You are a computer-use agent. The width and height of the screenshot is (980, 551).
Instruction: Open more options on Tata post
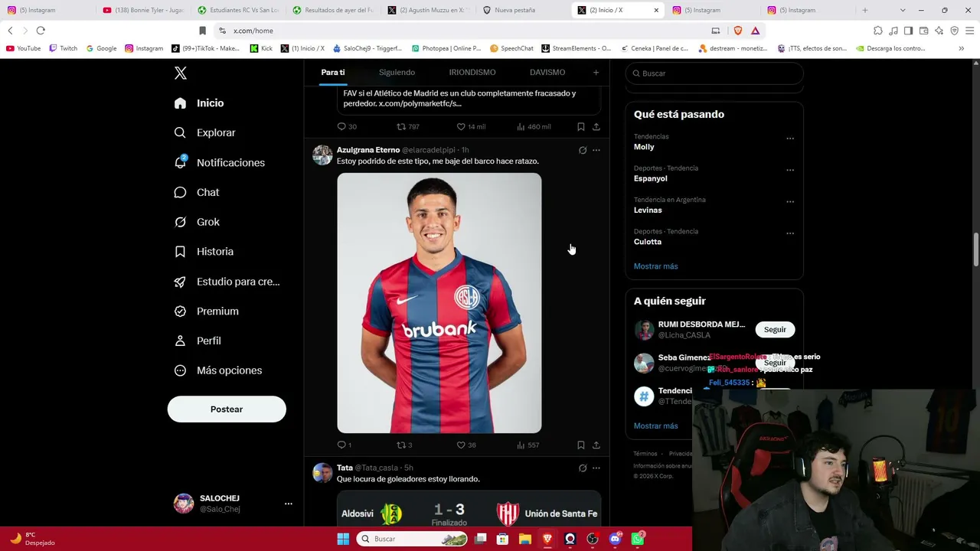(x=596, y=468)
